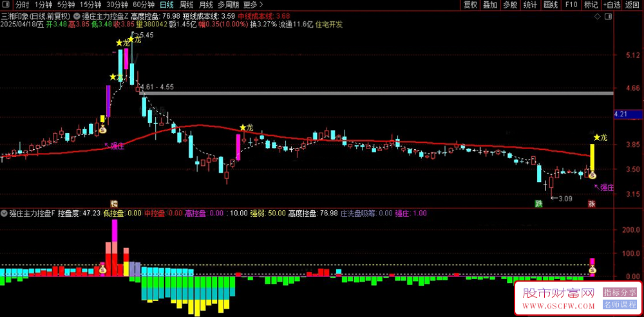The image size is (644, 317).
Task: Click the diamond icon in the chart corner
Action: coord(598,17)
